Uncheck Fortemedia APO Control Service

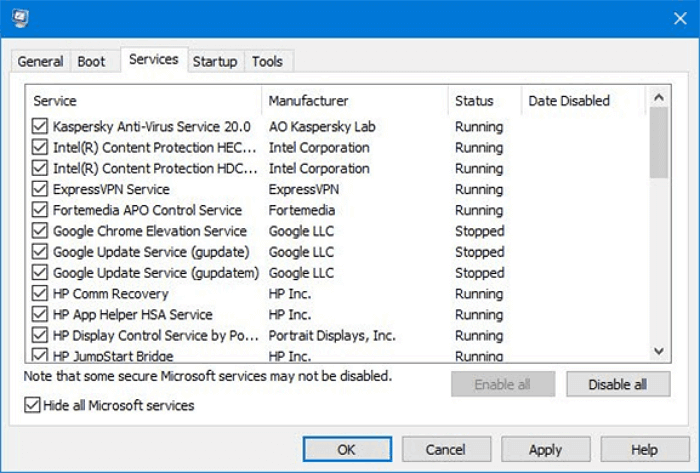coord(40,210)
